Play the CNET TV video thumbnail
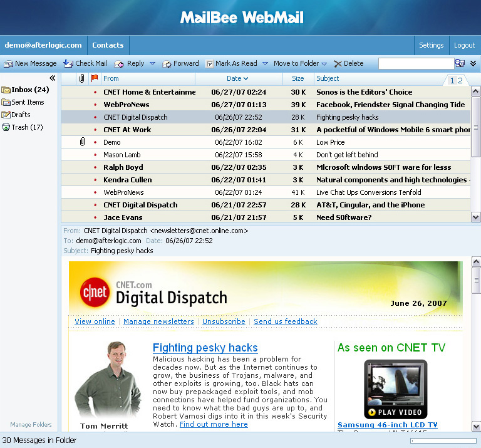 395,389
